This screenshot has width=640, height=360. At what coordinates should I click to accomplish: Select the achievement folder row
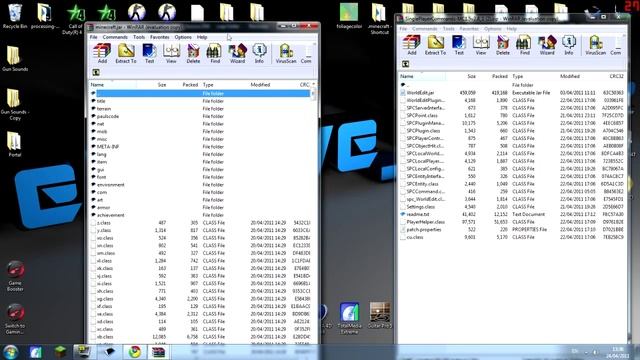pyautogui.click(x=200, y=215)
